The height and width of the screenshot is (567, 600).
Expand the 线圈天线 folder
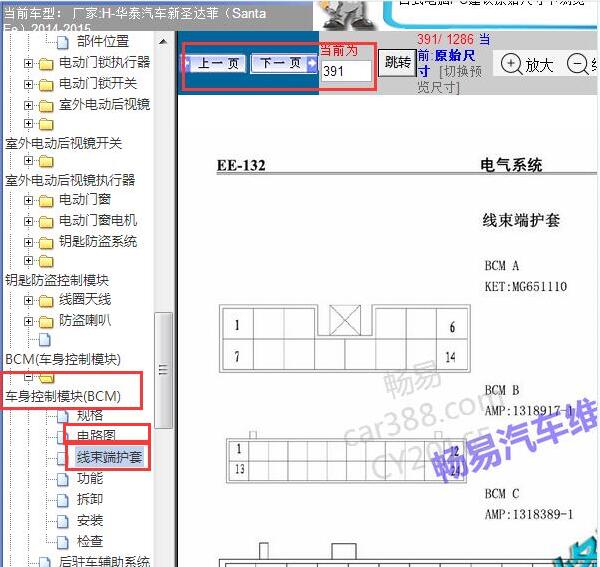[28, 301]
